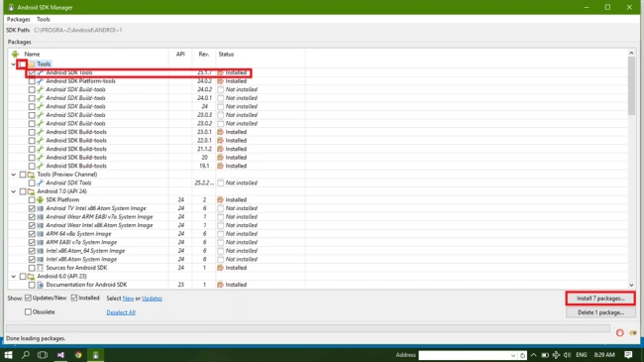Click system image icon for Android TV Intel x86
The image size is (644, 362).
click(x=40, y=208)
